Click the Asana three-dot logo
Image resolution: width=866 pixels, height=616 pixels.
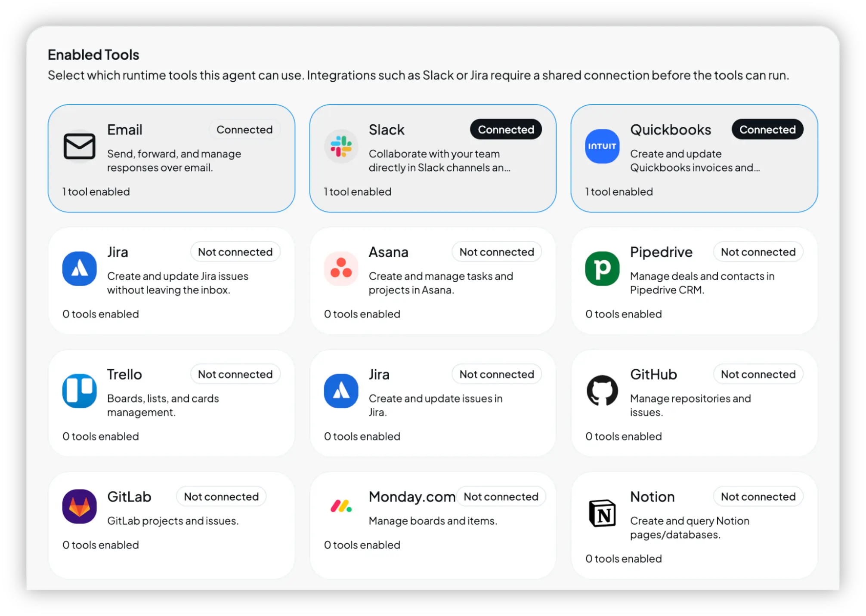point(341,268)
